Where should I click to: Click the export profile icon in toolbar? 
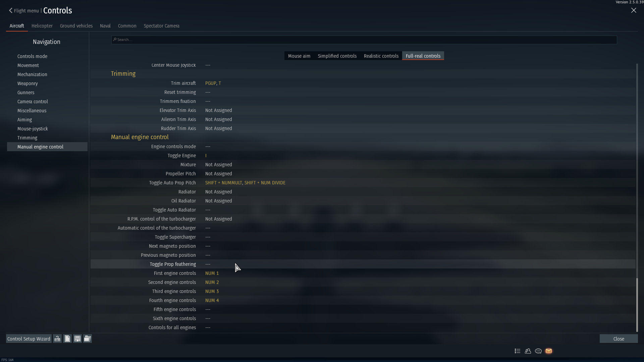(77, 339)
